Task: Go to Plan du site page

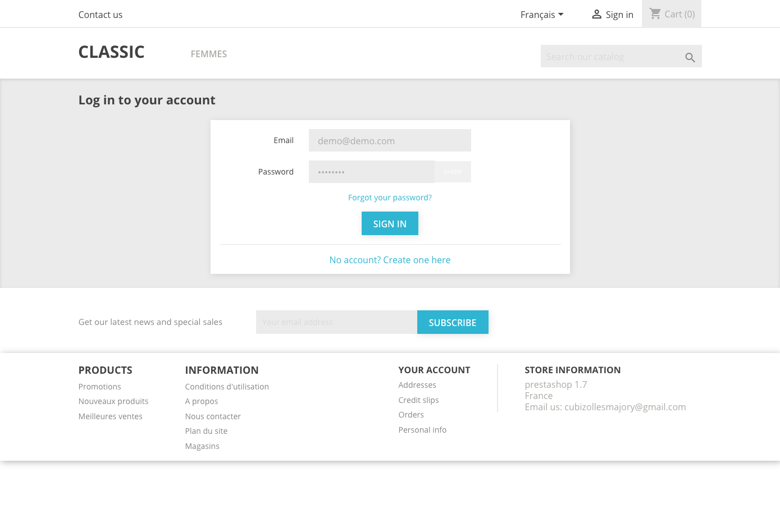Action: click(x=206, y=431)
